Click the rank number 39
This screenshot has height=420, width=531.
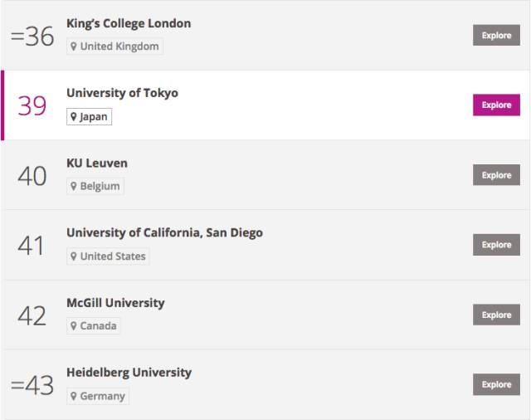coord(32,105)
